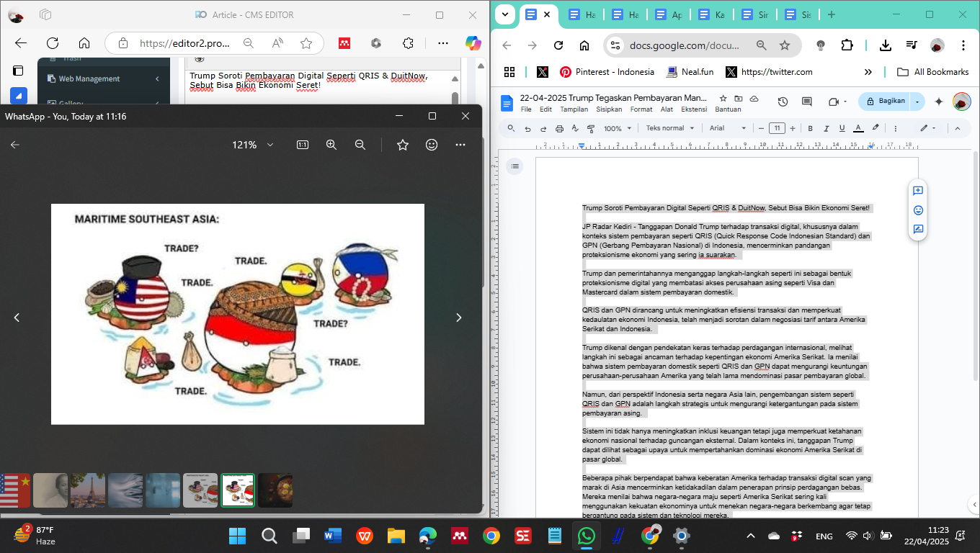Open the File menu in Google Docs
980x553 pixels.
[x=526, y=109]
